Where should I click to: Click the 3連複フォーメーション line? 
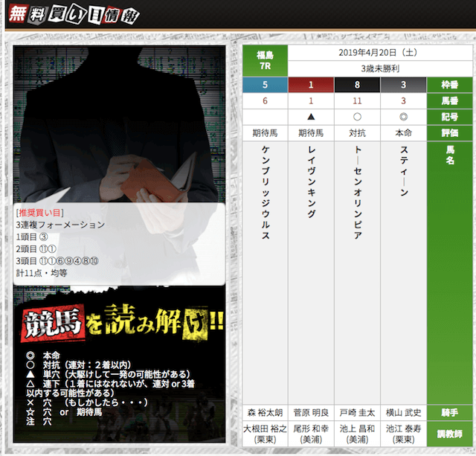pyautogui.click(x=60, y=225)
